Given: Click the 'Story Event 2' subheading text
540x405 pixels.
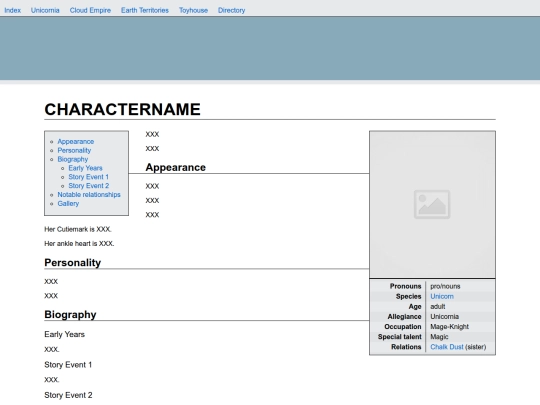Looking at the screenshot, I should [68, 395].
